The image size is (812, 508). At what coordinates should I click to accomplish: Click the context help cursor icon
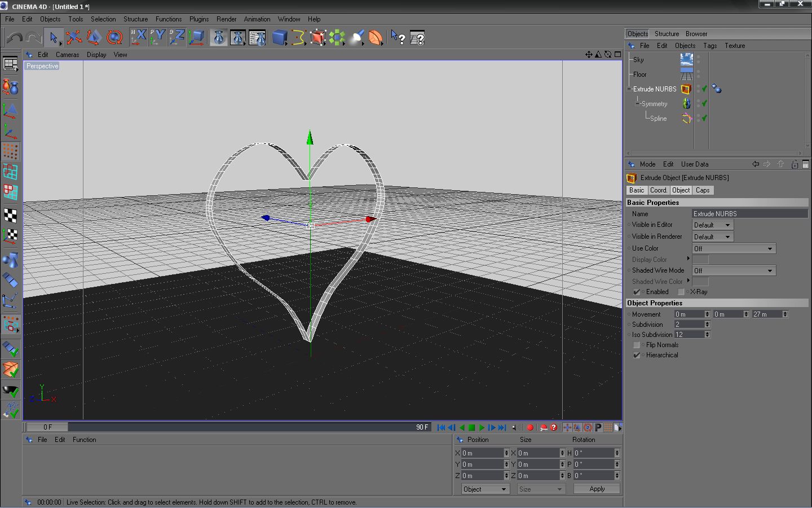tap(398, 38)
